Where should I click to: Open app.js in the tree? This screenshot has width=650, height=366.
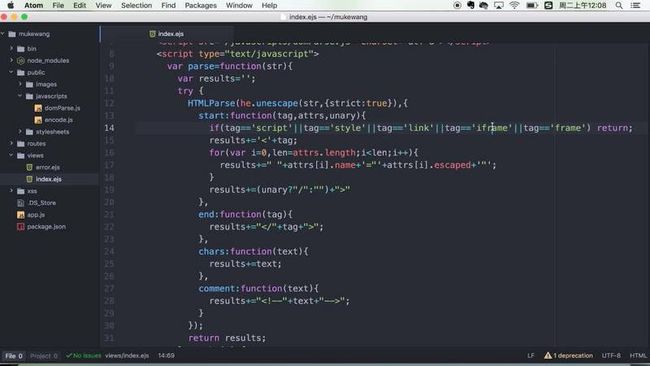tap(36, 215)
